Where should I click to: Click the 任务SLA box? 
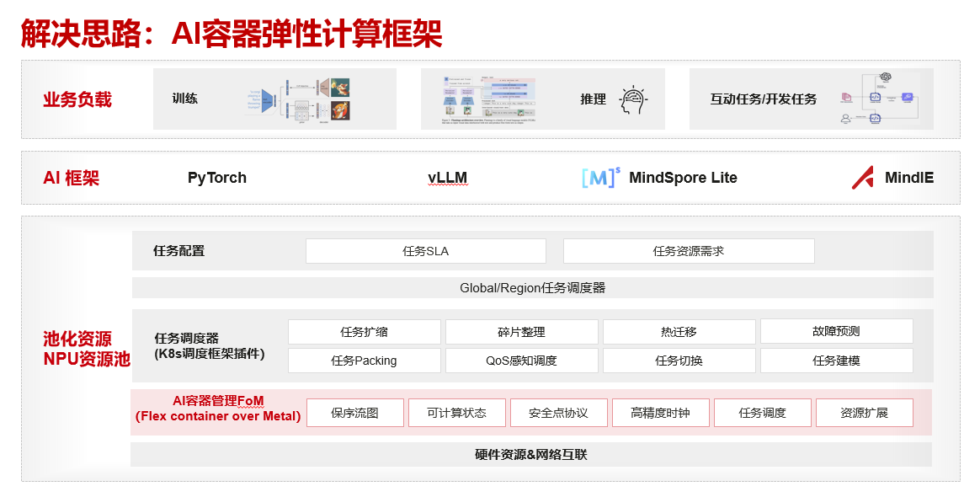425,251
